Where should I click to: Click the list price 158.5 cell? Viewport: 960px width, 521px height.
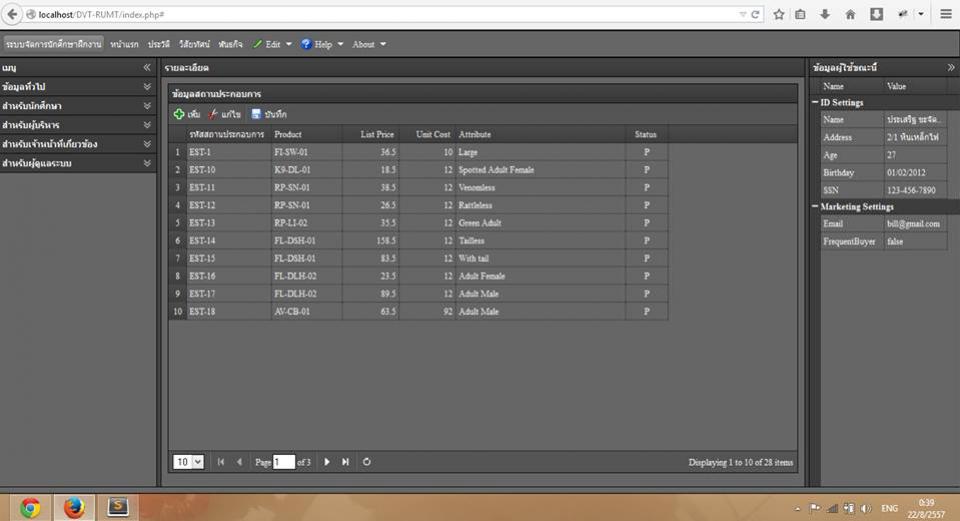(371, 241)
